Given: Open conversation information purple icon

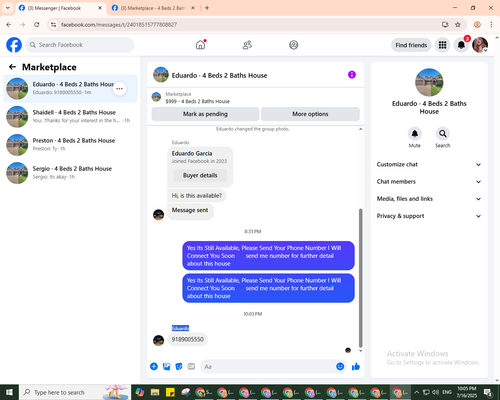Looking at the screenshot, I should point(352,75).
